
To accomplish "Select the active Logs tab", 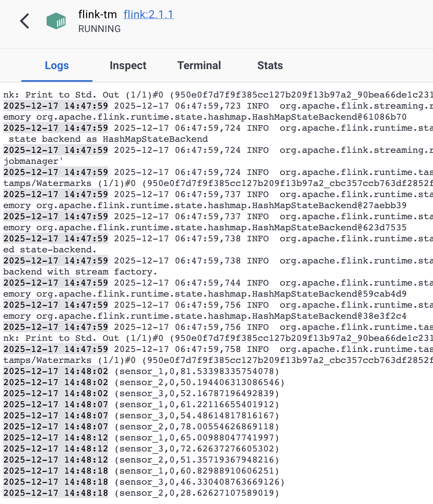I will 56,66.
